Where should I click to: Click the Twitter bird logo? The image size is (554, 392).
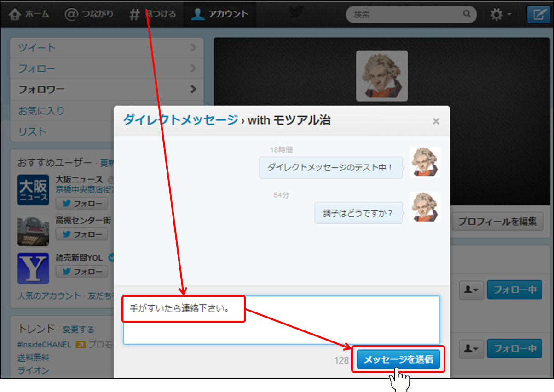click(x=296, y=13)
